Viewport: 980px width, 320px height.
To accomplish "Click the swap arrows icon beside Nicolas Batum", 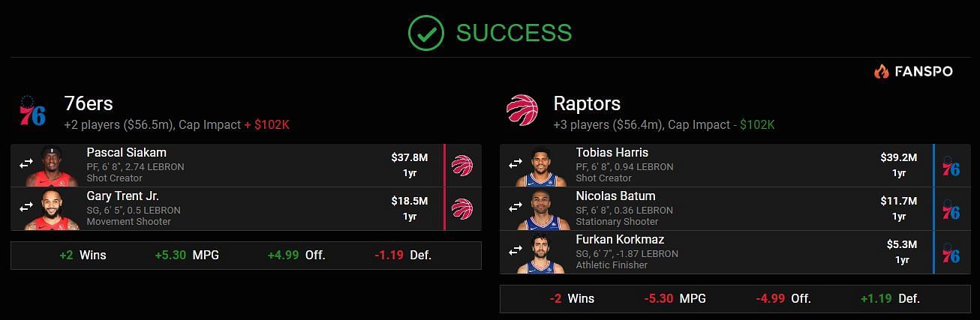I will click(x=516, y=208).
